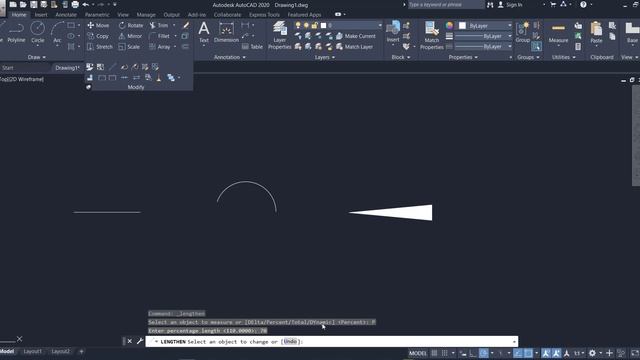The image size is (640, 360).
Task: Click the Array tool
Action: click(x=160, y=47)
